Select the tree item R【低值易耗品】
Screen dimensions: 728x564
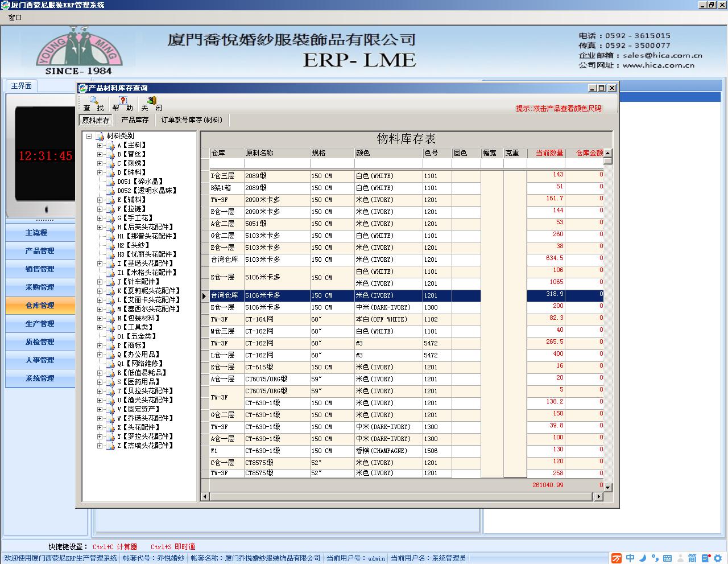142,373
